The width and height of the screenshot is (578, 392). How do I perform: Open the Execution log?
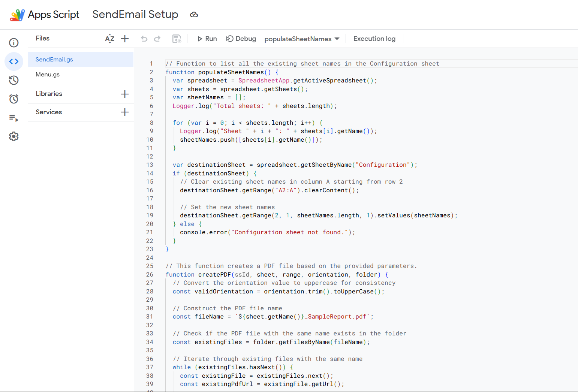click(x=374, y=39)
